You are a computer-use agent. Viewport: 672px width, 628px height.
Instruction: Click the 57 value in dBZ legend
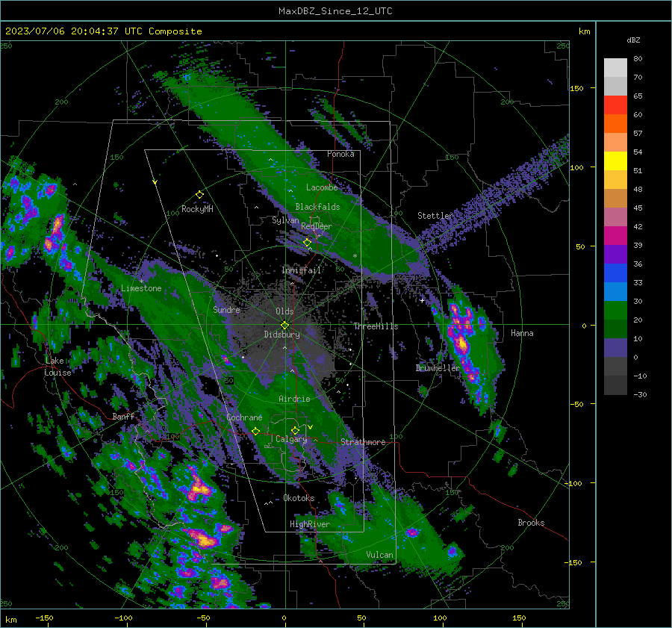coord(638,134)
